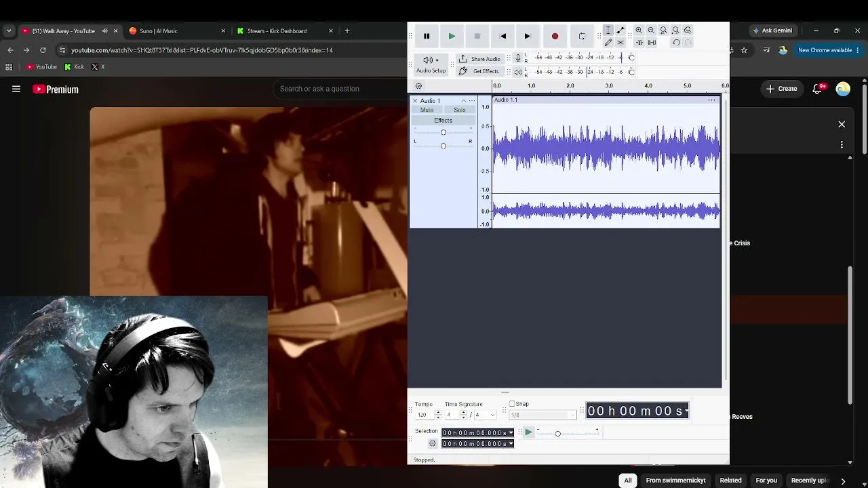868x488 pixels.
Task: Skip to start of the project
Action: pos(502,36)
